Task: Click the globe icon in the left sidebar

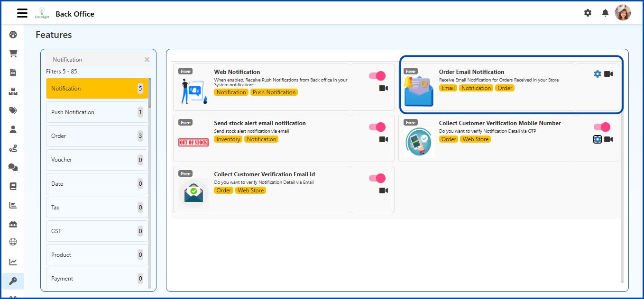Action: [x=13, y=243]
